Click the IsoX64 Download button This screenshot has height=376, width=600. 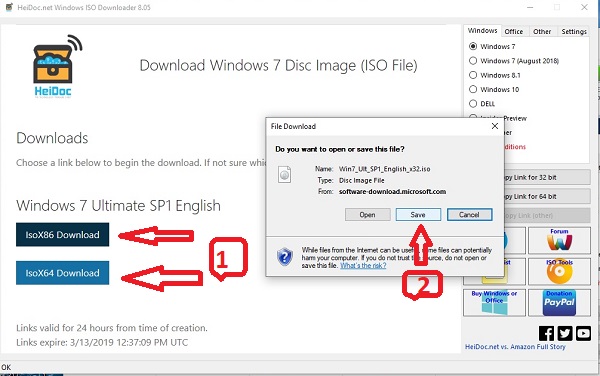(62, 273)
